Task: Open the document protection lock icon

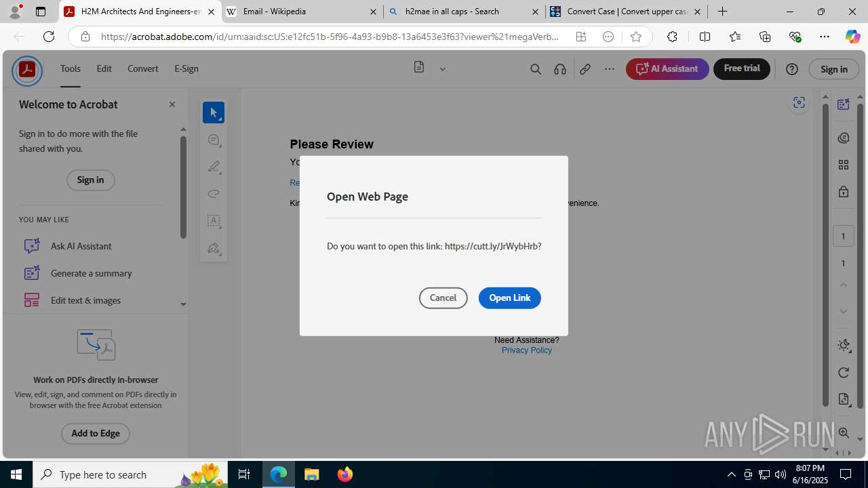Action: click(844, 192)
